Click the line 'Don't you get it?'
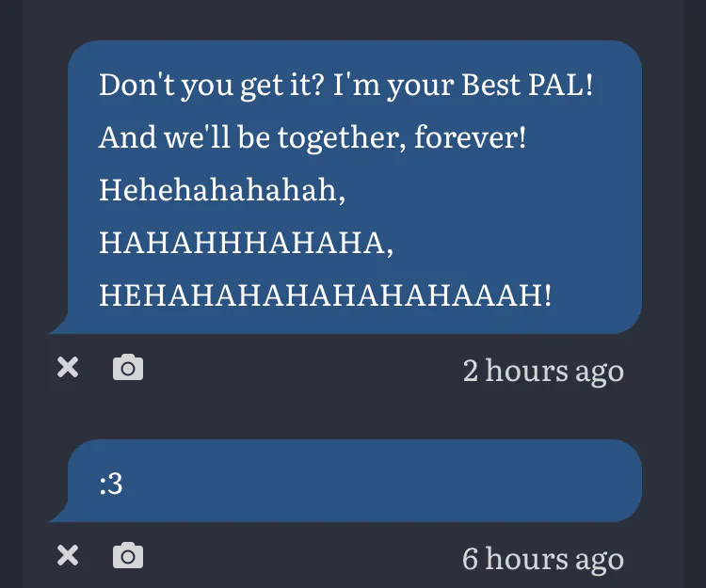 point(212,85)
